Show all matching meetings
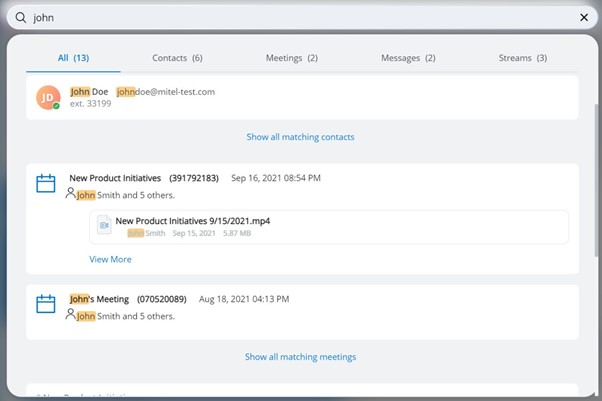The height and width of the screenshot is (401, 602). [300, 357]
